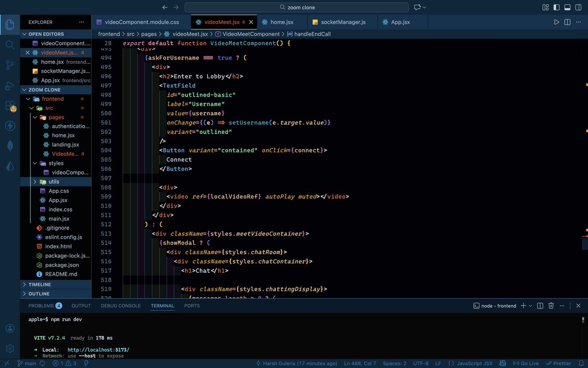
Task: Open index.css in the file tree
Action: [x=55, y=210]
